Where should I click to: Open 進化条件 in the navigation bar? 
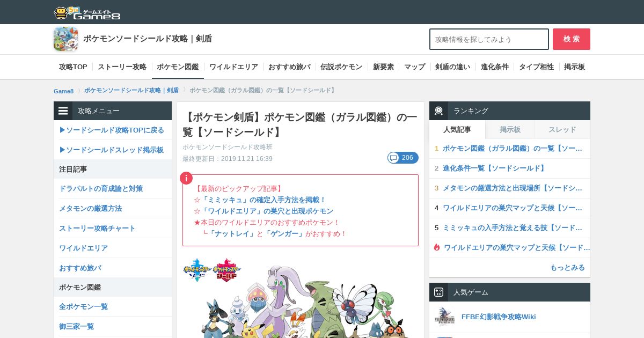(495, 67)
